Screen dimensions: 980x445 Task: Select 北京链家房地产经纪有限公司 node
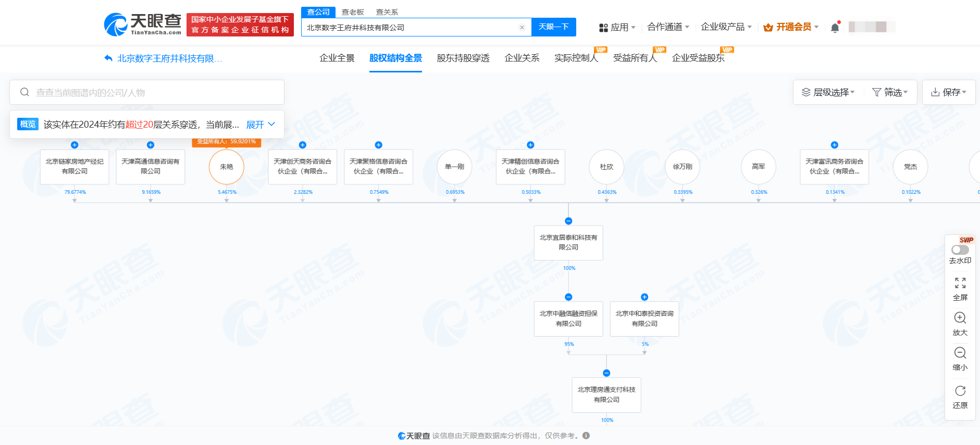click(x=75, y=167)
